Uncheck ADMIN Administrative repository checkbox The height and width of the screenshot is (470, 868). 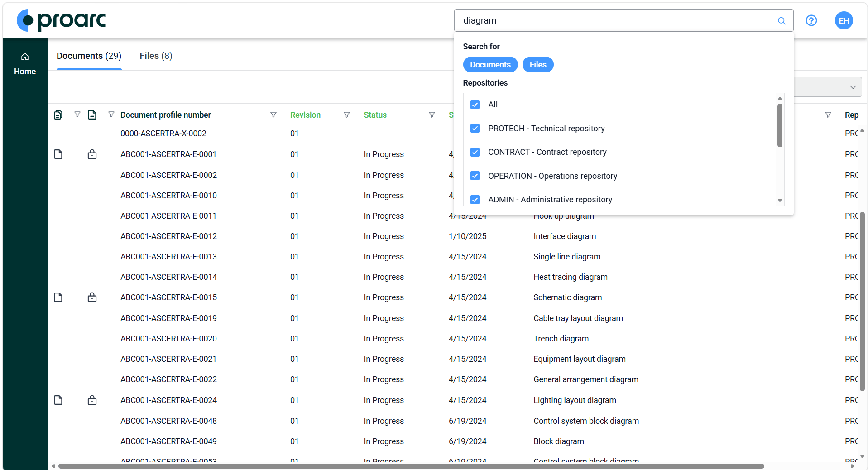[475, 200]
